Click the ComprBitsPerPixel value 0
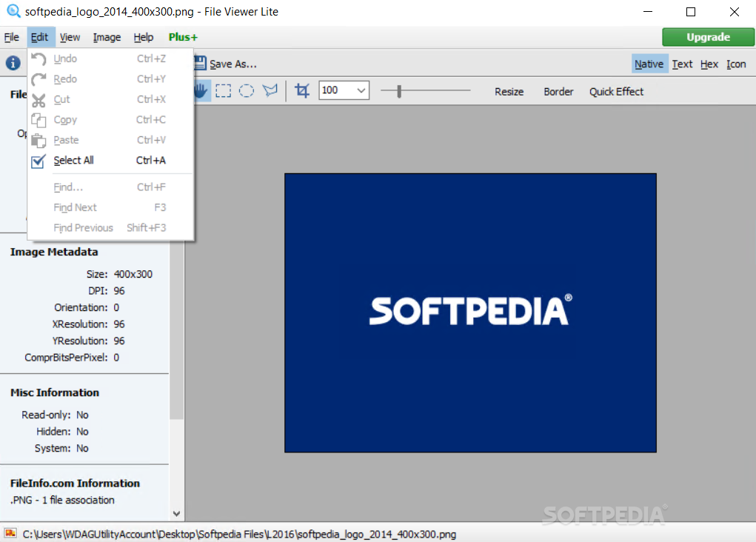 [x=116, y=358]
